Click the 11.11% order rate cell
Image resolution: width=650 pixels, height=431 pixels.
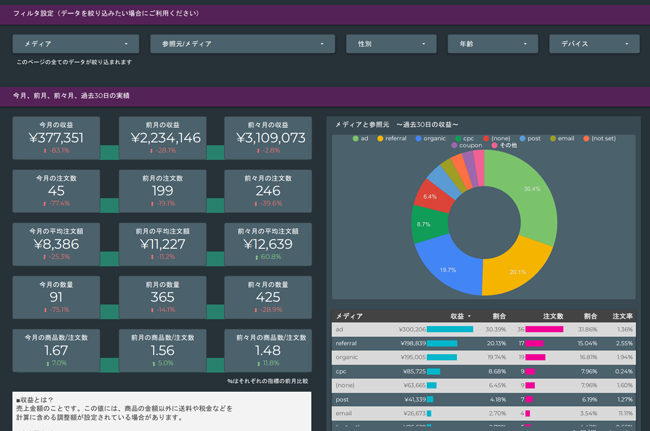[x=626, y=413]
